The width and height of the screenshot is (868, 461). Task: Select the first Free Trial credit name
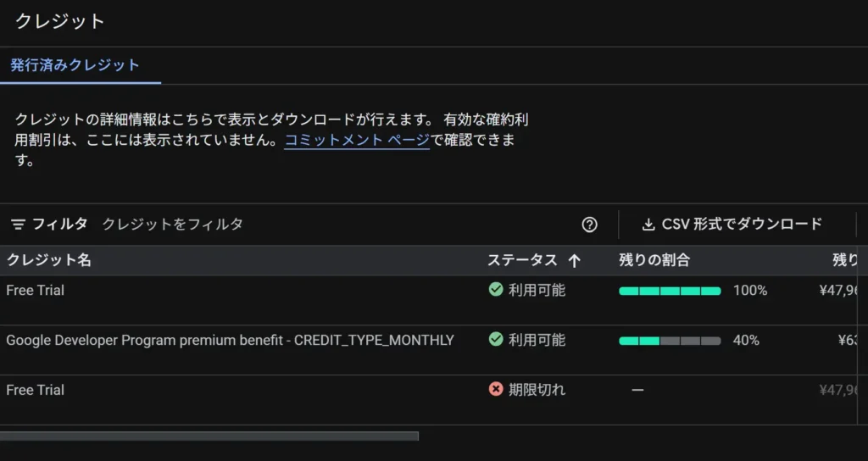pos(36,290)
